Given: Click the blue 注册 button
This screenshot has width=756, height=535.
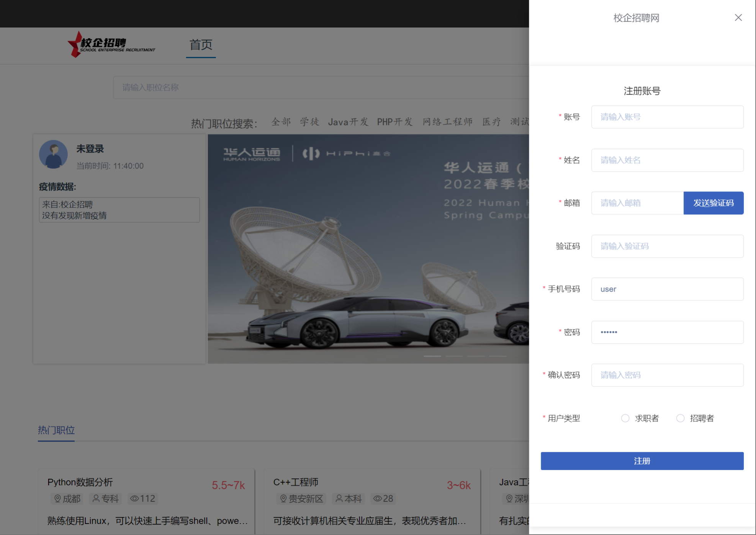Looking at the screenshot, I should pos(642,461).
